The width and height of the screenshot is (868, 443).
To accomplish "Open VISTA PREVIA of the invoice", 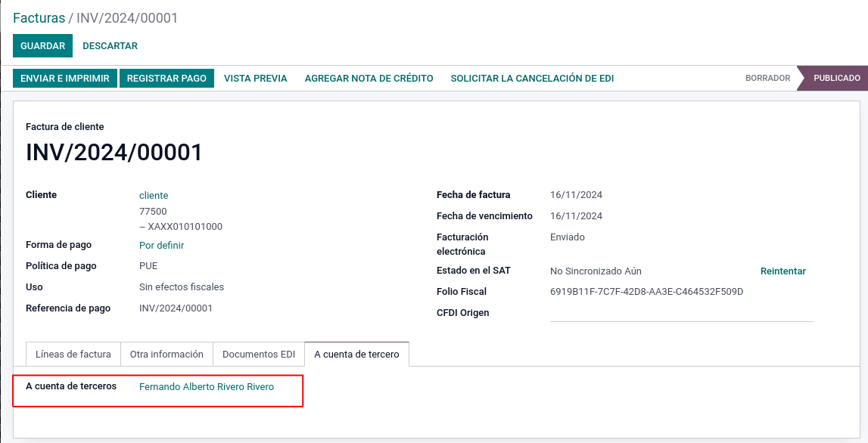I will click(256, 78).
